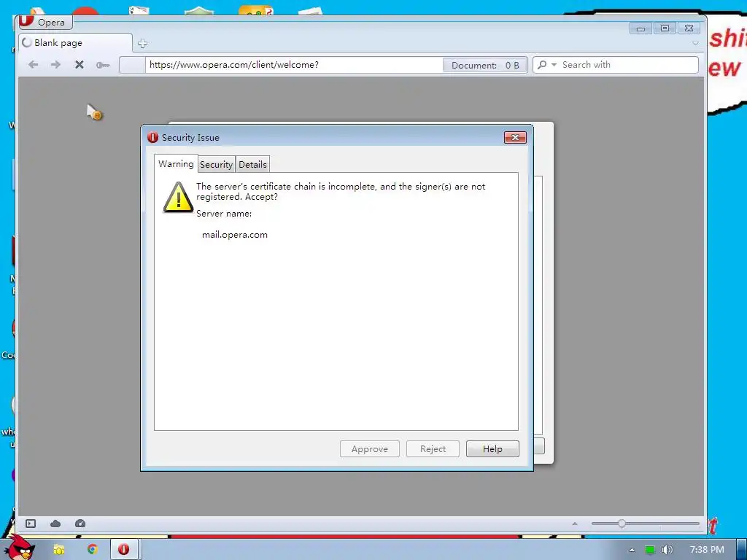Screen dimensions: 747x560
Task: Adjust the zoom slider handle
Action: pos(622,524)
